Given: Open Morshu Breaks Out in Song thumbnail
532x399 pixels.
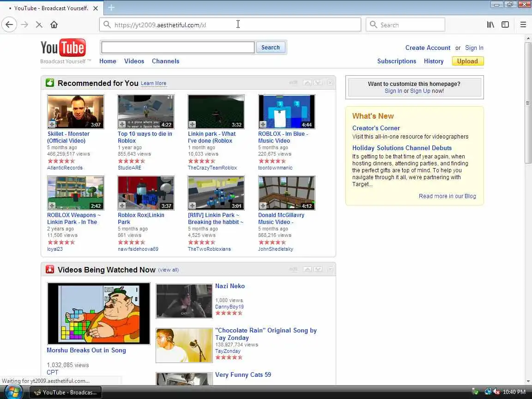Looking at the screenshot, I should click(99, 313).
